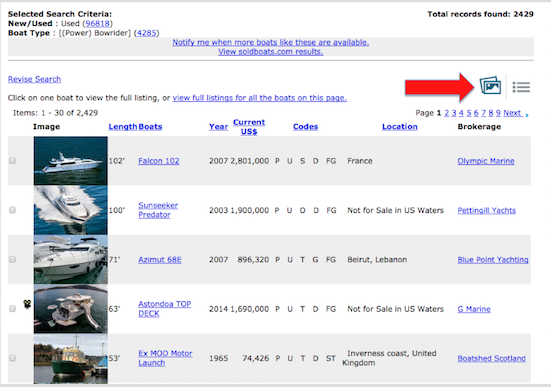Image resolution: width=551 pixels, height=387 pixels.
Task: Click the Next page arrow icon
Action: tap(527, 115)
